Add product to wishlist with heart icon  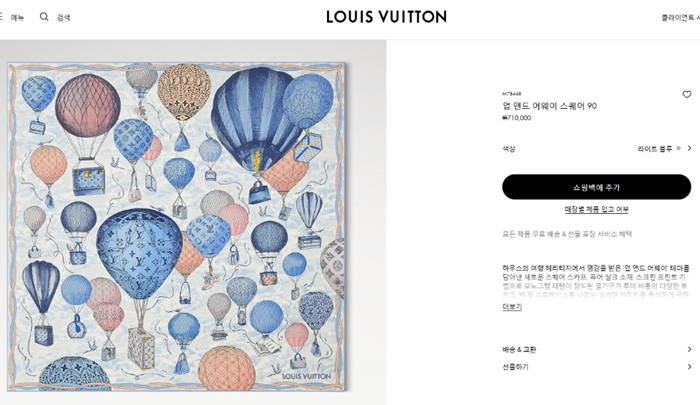687,94
